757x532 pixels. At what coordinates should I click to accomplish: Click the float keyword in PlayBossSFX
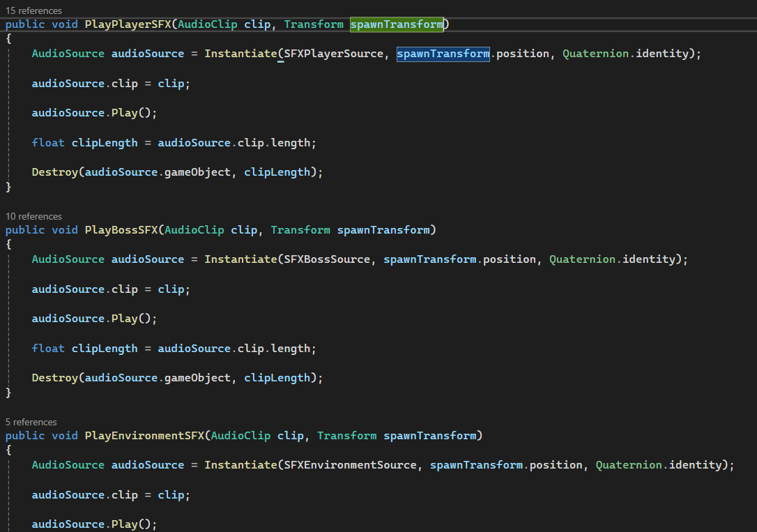tap(48, 349)
